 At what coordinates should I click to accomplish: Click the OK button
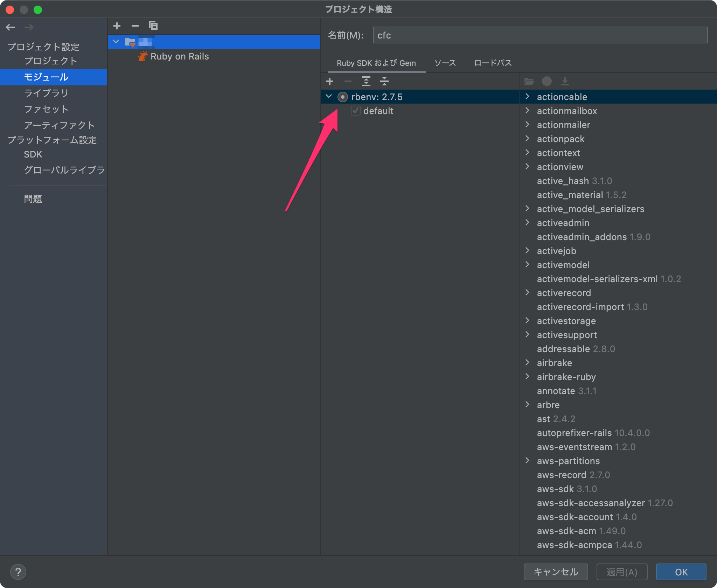pyautogui.click(x=681, y=572)
